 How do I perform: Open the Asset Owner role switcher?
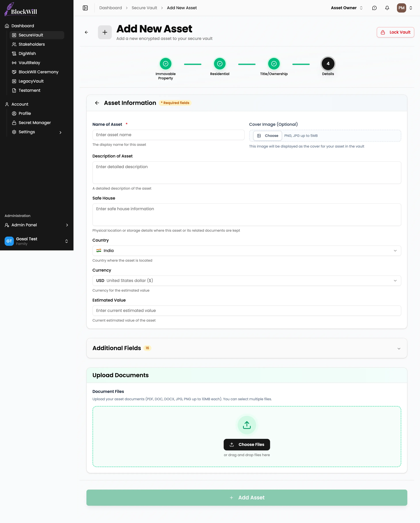(347, 8)
